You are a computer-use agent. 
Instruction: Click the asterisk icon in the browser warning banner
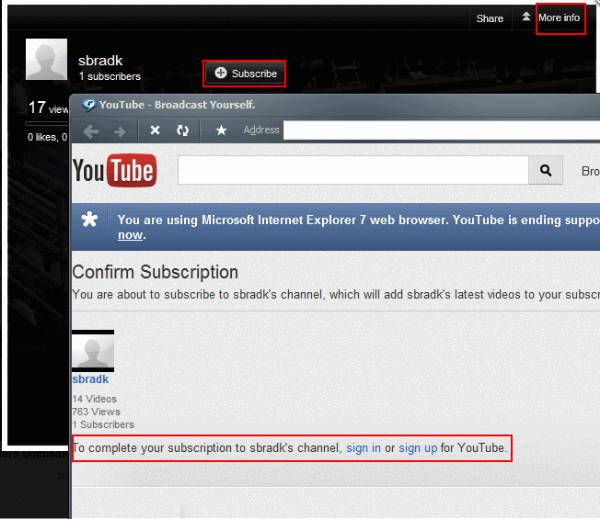(90, 219)
